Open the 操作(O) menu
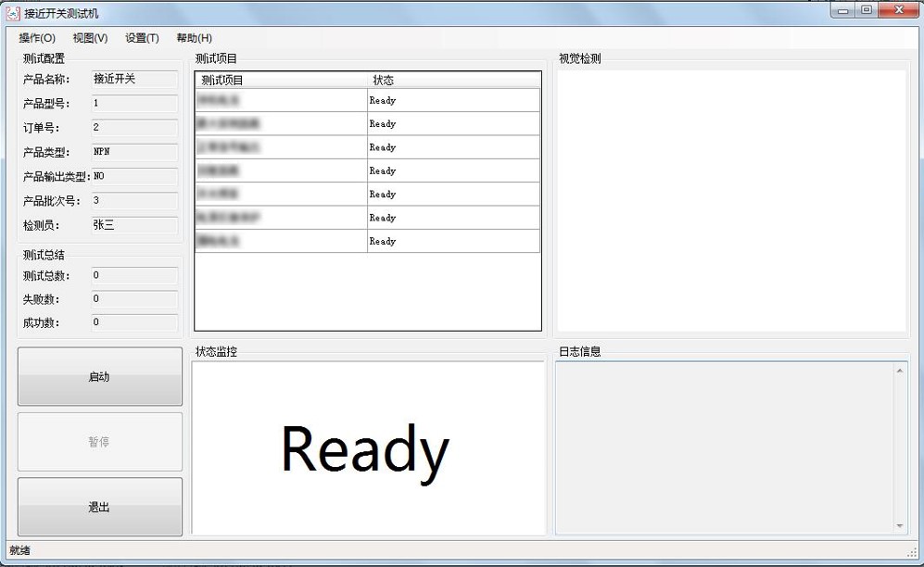924x567 pixels. coord(37,38)
